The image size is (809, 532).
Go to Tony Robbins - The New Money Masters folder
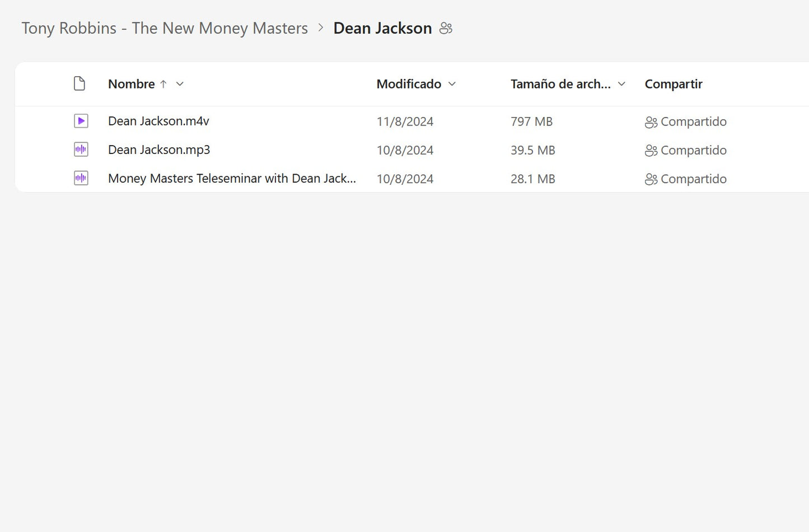pos(165,28)
